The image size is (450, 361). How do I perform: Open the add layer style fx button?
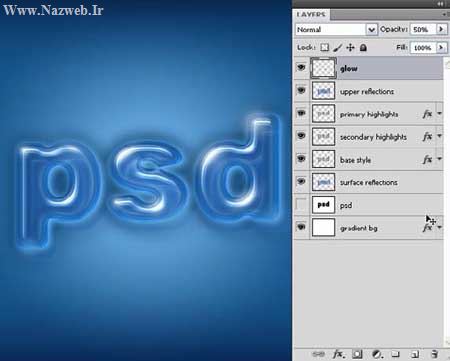(338, 354)
